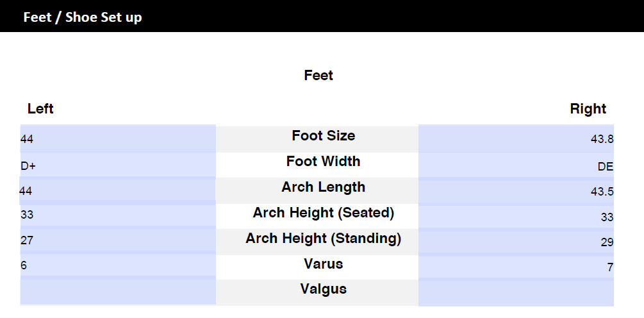Select the left Arch Height (Standing) field 27
Image resolution: width=644 pixels, height=318 pixels.
[118, 240]
